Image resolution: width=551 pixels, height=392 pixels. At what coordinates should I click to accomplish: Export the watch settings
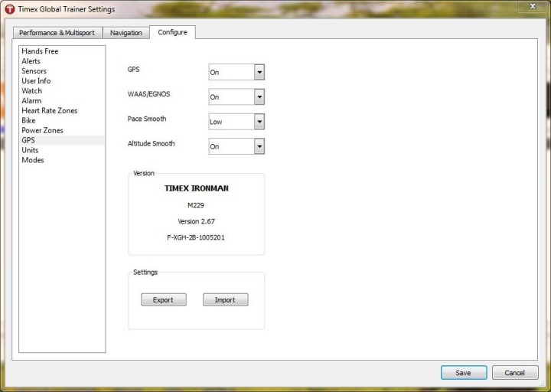(x=164, y=300)
